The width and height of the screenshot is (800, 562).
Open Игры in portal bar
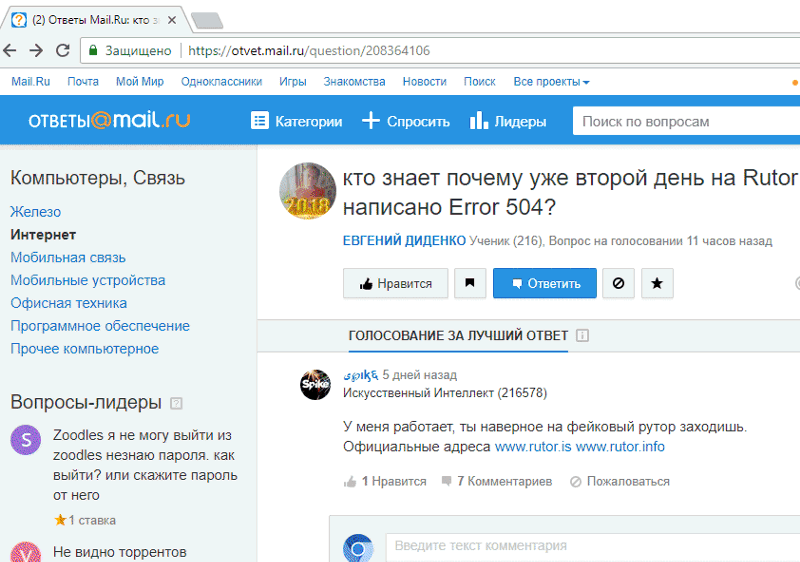[x=293, y=82]
